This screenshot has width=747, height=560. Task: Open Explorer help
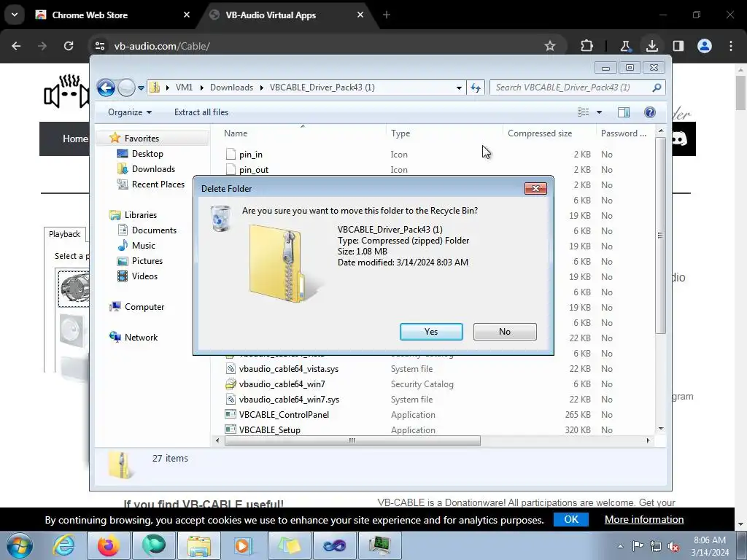[650, 112]
